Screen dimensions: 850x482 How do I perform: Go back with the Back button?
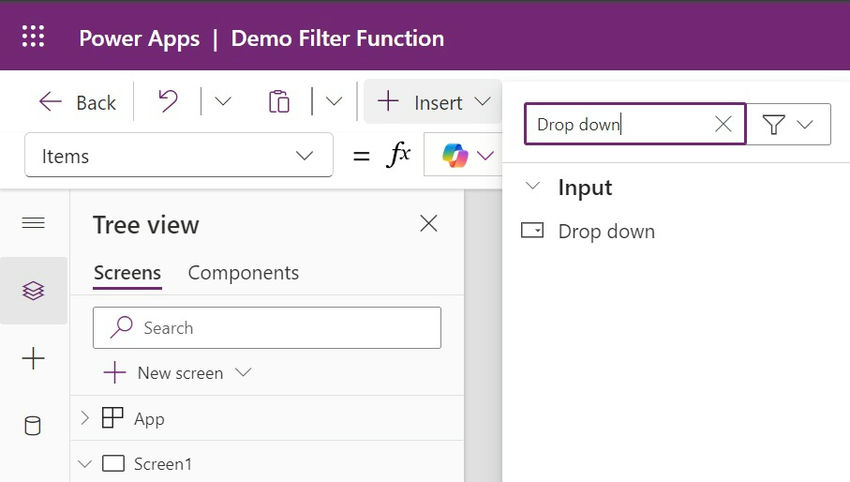[x=78, y=102]
